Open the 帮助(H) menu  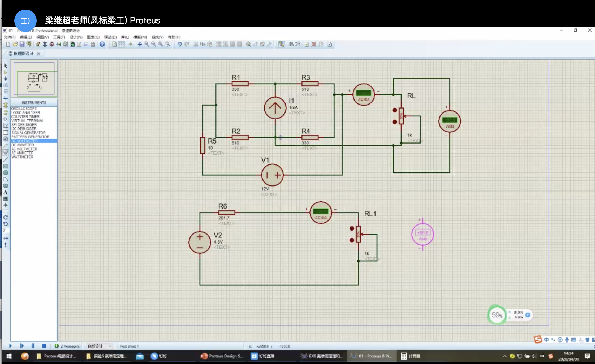[x=174, y=37]
